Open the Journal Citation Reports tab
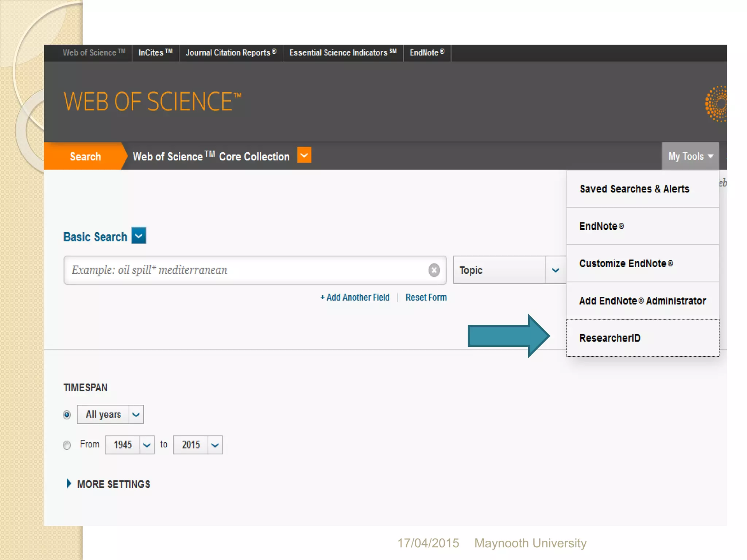 [231, 53]
